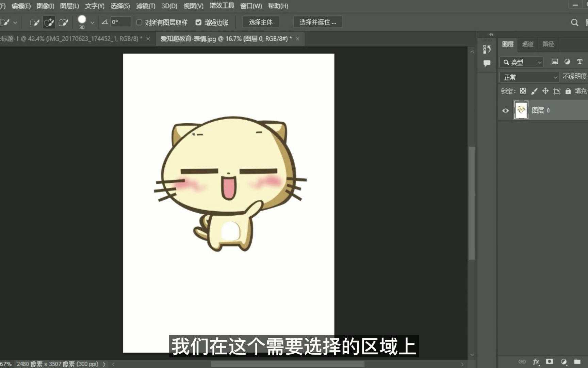Open the blend mode dropdown showing 正常

click(528, 77)
